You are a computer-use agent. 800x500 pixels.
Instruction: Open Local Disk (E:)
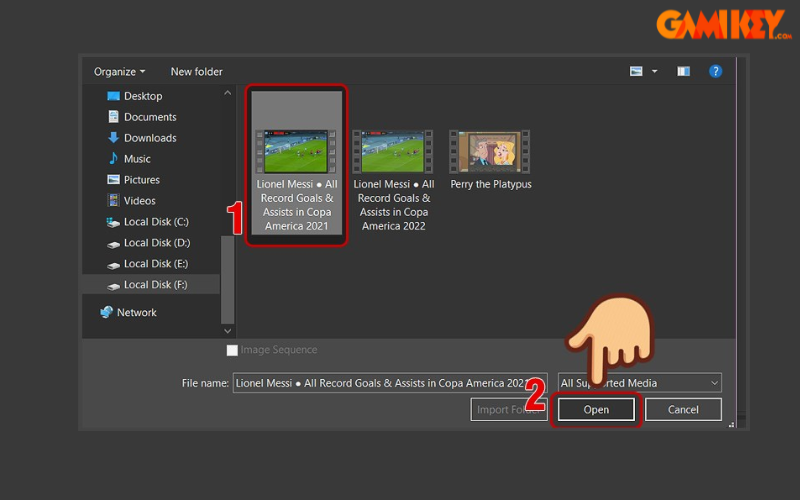tap(156, 264)
